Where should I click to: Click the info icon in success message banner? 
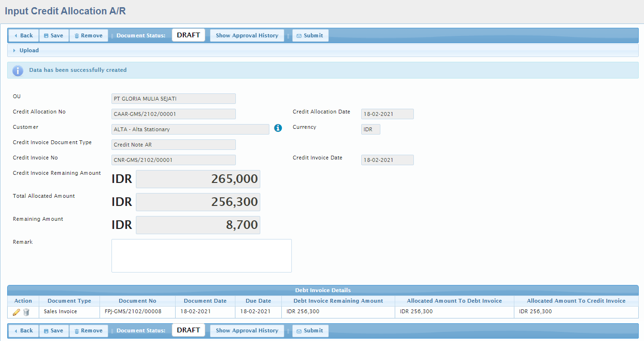tap(18, 70)
